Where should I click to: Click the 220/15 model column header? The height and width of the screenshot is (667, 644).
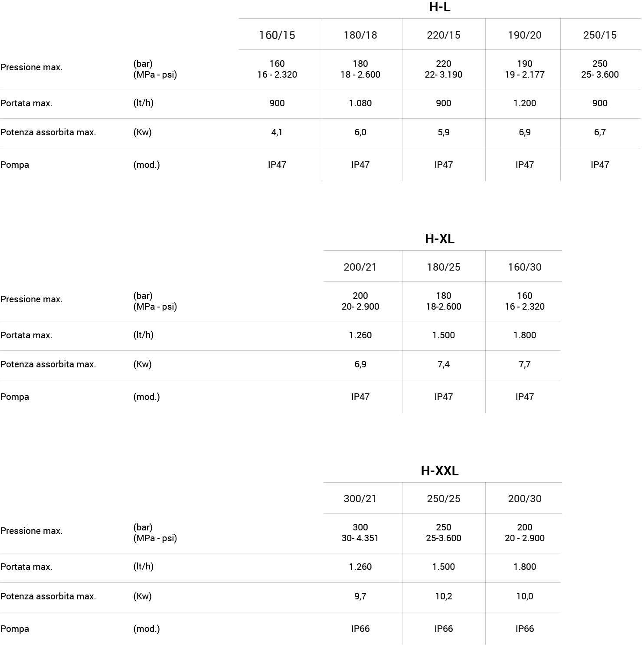coord(443,35)
